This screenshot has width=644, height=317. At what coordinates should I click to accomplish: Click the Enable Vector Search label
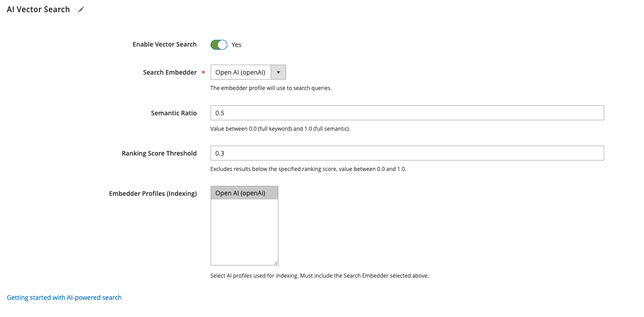[165, 44]
